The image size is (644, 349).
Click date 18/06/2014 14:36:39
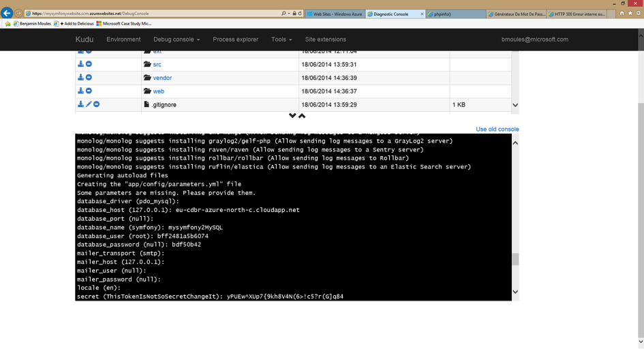pos(329,78)
